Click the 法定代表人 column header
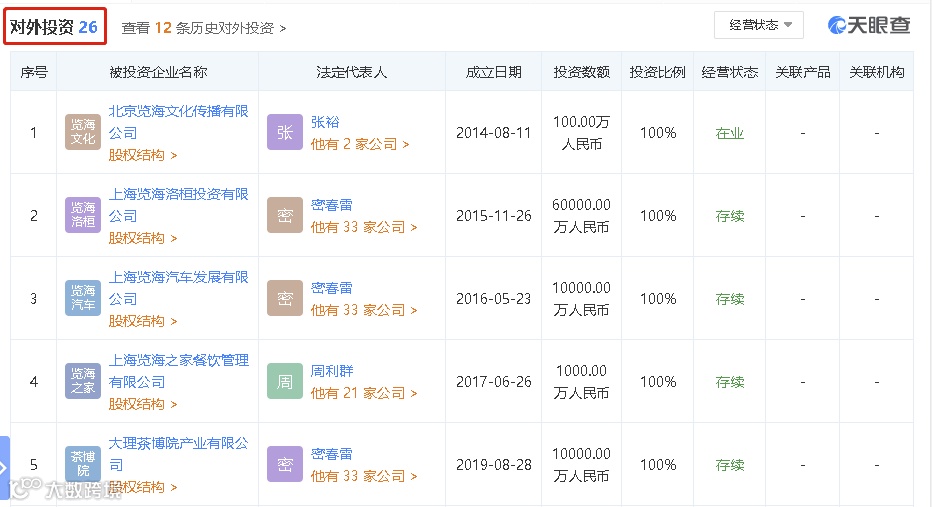The image size is (932, 507). point(352,72)
